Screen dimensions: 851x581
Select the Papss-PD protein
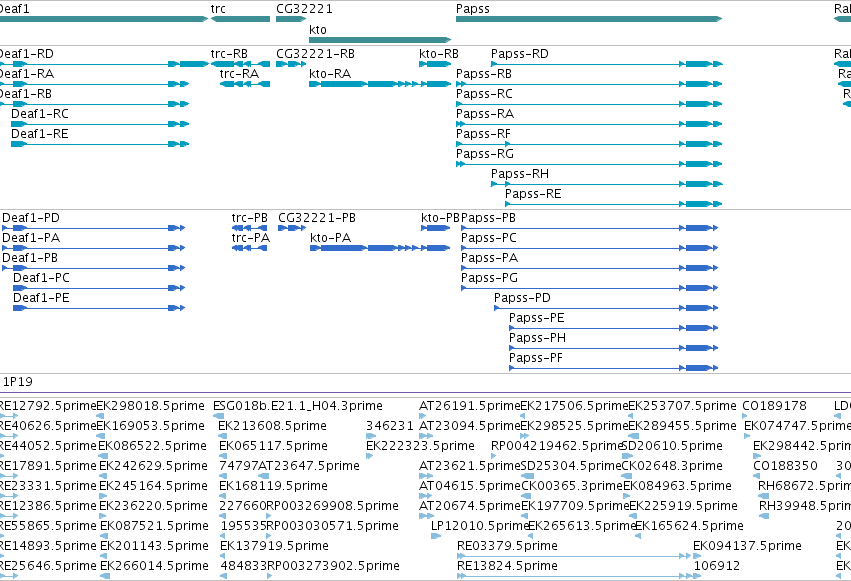(x=606, y=308)
